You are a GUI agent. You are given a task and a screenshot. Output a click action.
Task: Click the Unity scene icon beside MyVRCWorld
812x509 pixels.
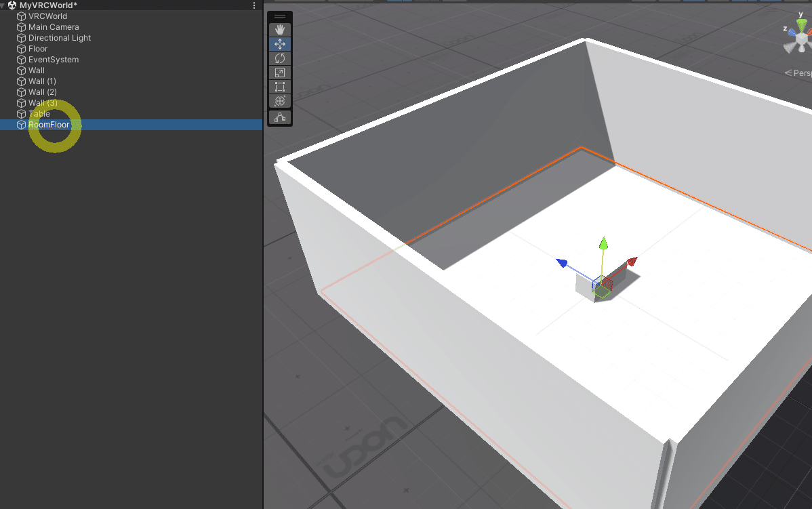[x=12, y=5]
